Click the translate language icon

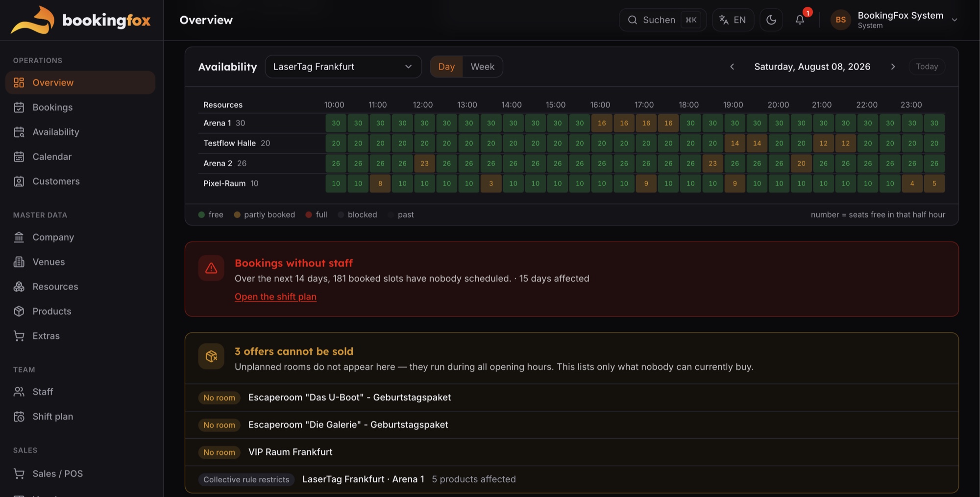[724, 20]
